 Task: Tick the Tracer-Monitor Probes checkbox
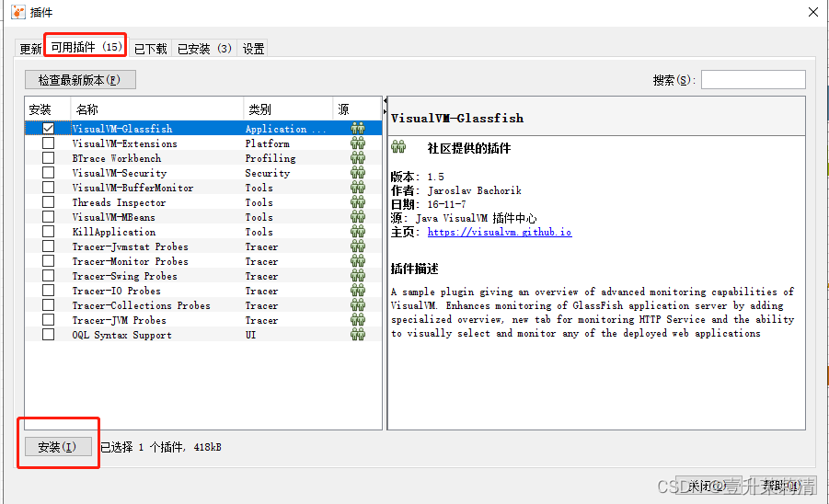click(48, 261)
